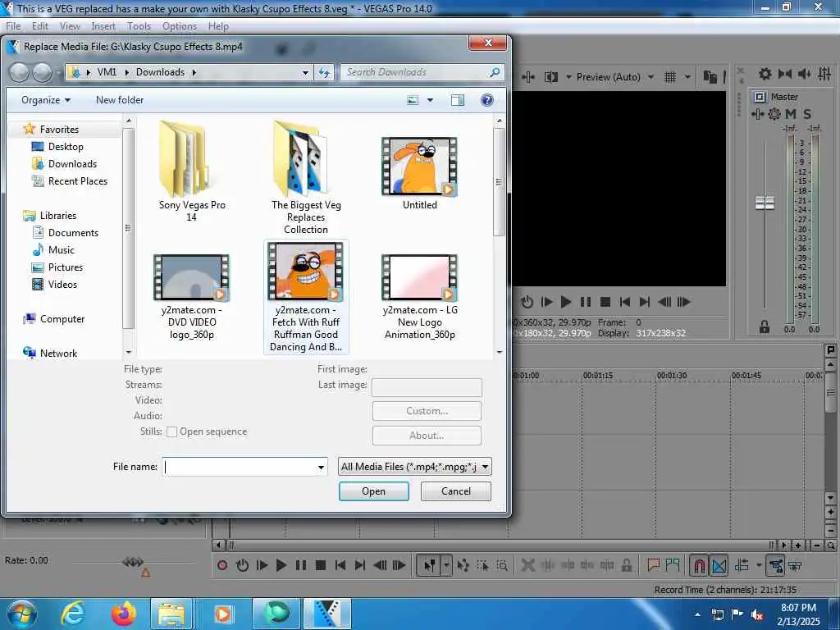Image resolution: width=840 pixels, height=630 pixels.
Task: Toggle Ignore Event Grouping icon
Action: pyautogui.click(x=796, y=565)
